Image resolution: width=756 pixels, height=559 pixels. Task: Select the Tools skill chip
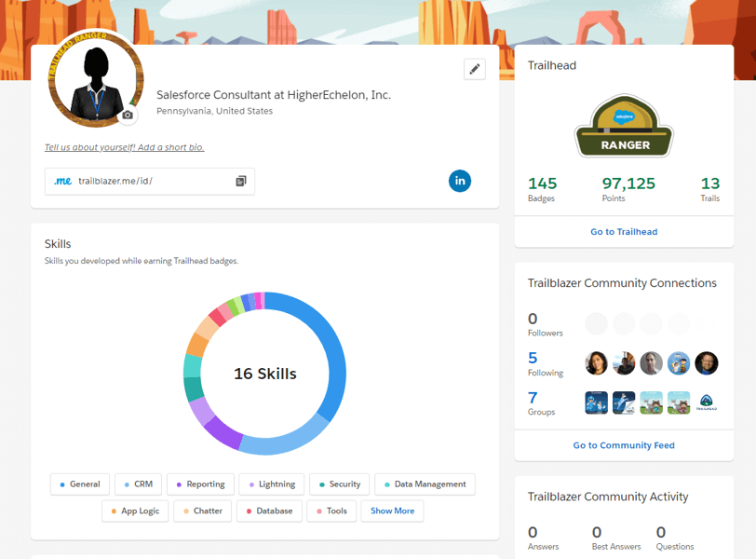331,511
